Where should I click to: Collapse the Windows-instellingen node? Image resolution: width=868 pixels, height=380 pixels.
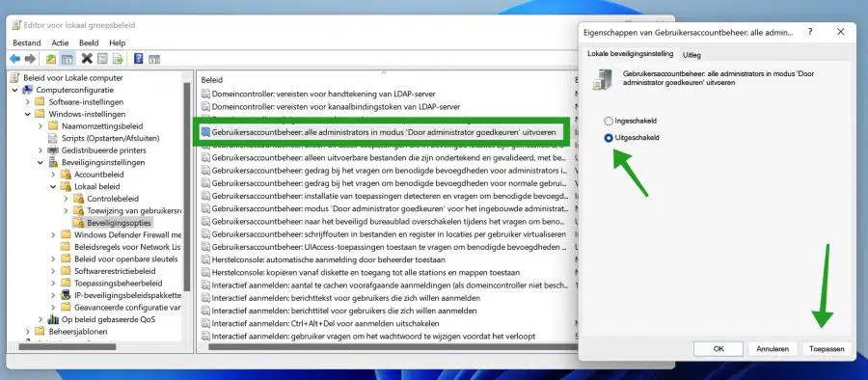[28, 114]
